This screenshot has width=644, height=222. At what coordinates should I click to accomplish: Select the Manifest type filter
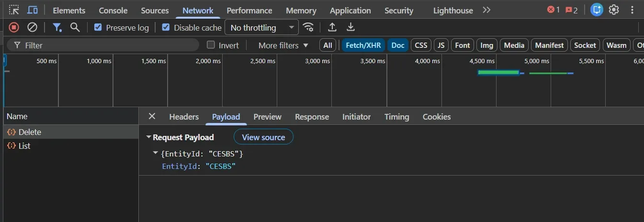coord(549,45)
